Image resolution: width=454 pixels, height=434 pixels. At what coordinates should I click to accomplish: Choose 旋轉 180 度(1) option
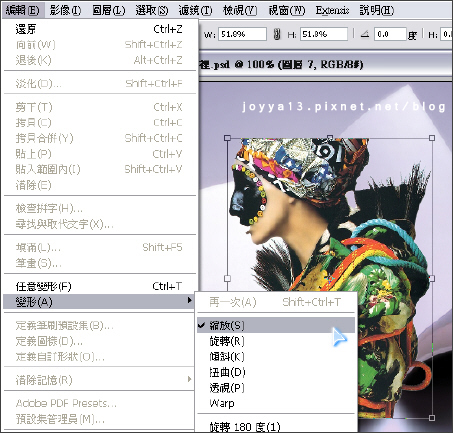276,426
